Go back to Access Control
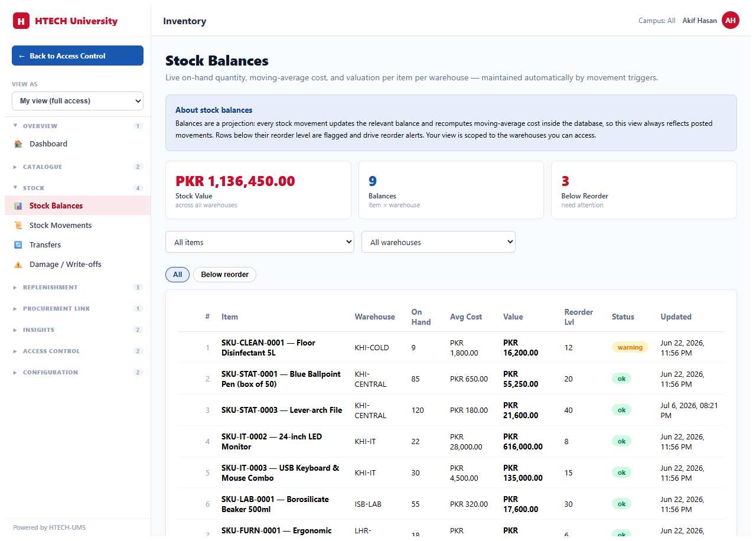Screen dimensions: 756x541 pyautogui.click(x=77, y=56)
